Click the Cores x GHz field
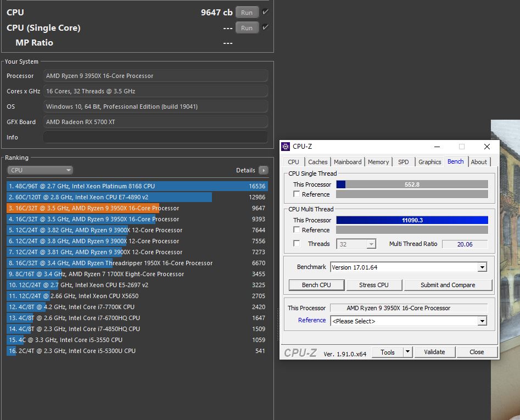 pos(155,91)
